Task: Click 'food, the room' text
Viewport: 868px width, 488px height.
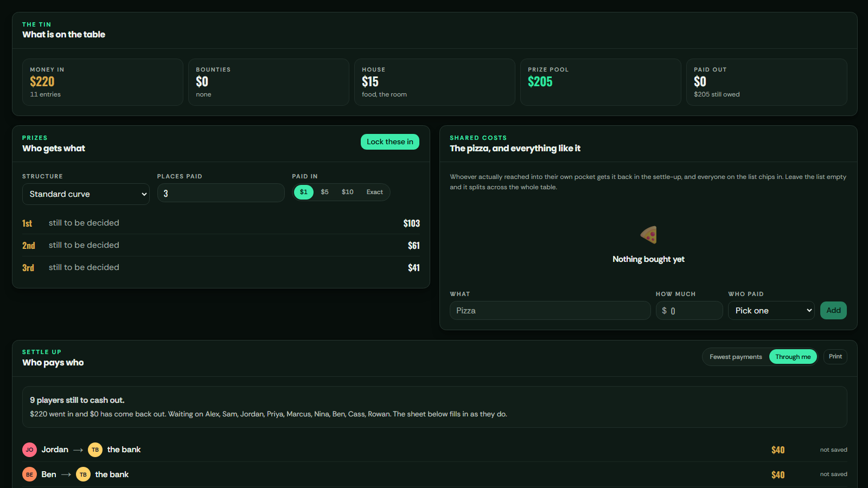Action: 384,94
